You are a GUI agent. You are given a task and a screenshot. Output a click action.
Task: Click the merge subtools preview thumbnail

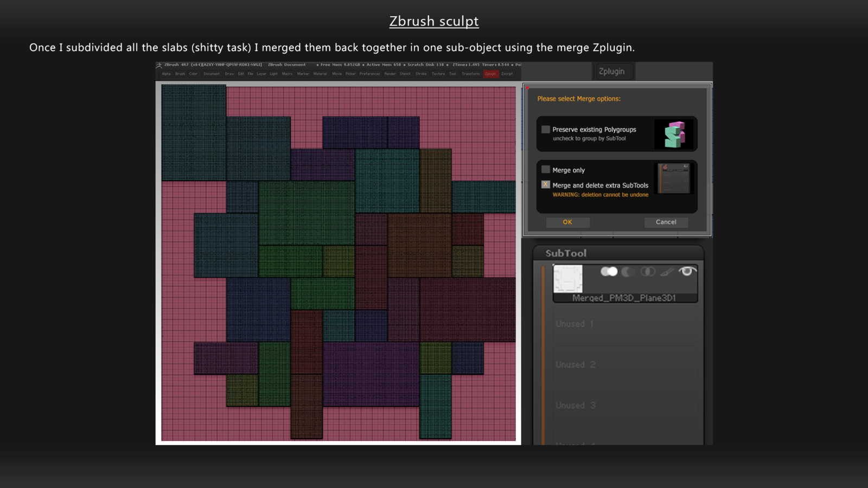(x=674, y=178)
